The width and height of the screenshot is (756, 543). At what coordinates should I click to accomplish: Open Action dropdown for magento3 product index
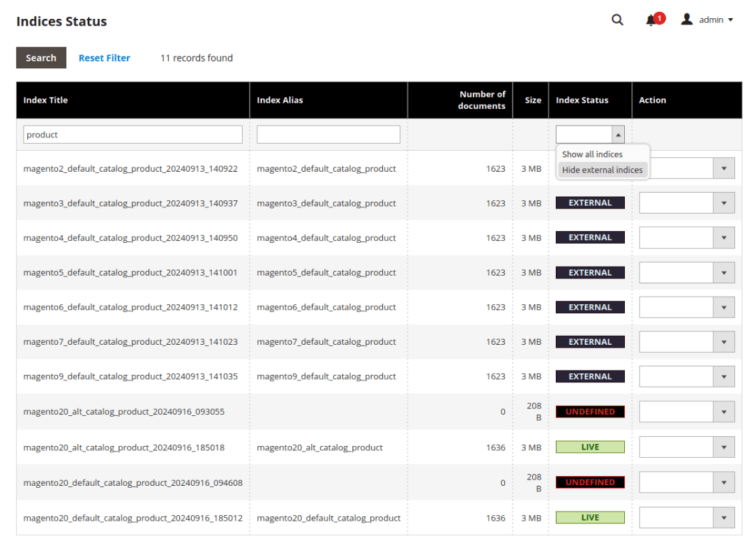686,203
